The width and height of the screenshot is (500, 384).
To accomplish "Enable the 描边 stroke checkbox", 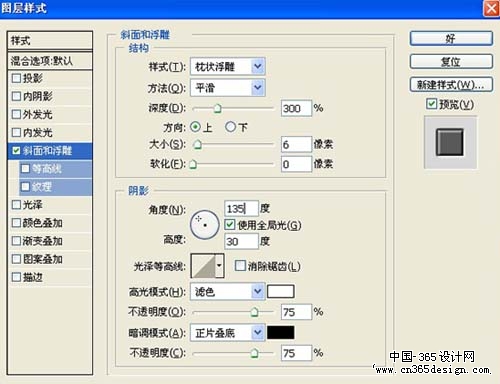I will tap(16, 277).
